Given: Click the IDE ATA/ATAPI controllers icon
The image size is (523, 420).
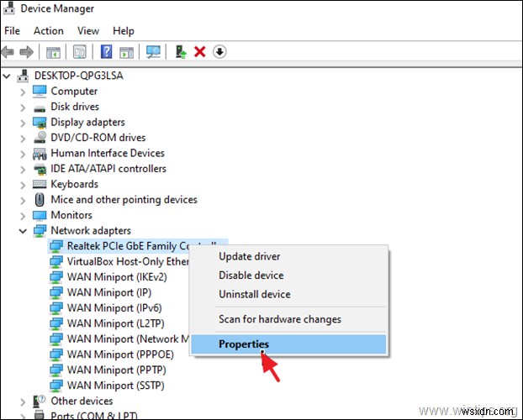Looking at the screenshot, I should point(40,169).
